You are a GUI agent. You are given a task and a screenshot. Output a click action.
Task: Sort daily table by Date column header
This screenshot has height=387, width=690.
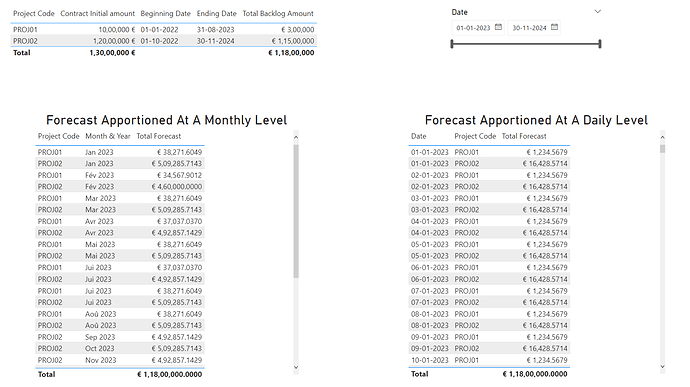click(418, 136)
